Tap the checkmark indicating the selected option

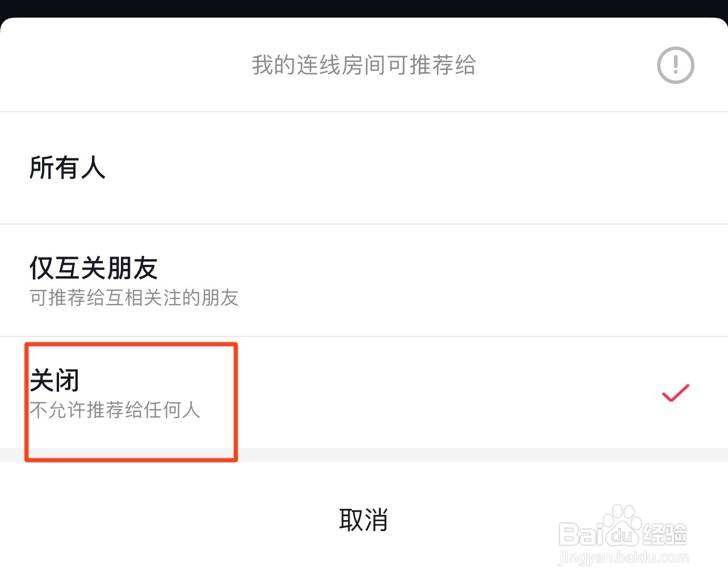coord(675,391)
